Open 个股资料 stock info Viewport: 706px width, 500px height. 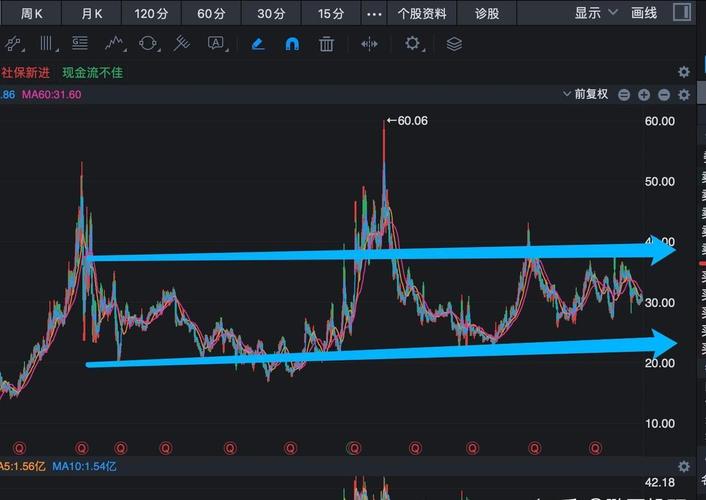pyautogui.click(x=422, y=14)
